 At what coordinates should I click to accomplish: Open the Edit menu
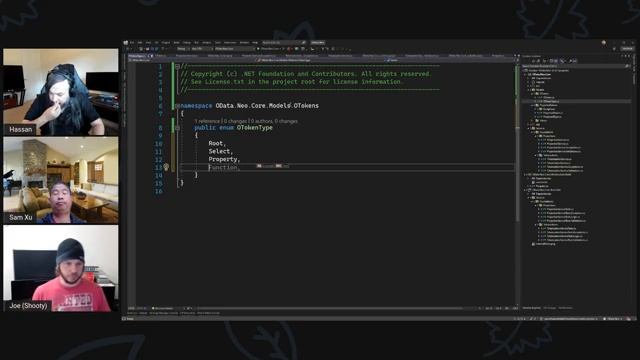[140, 42]
